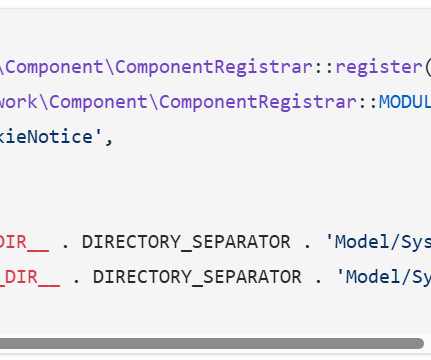Viewport: 431px width, 360px height.
Task: Click the upper red 'DIR__' constant
Action: pos(24,242)
